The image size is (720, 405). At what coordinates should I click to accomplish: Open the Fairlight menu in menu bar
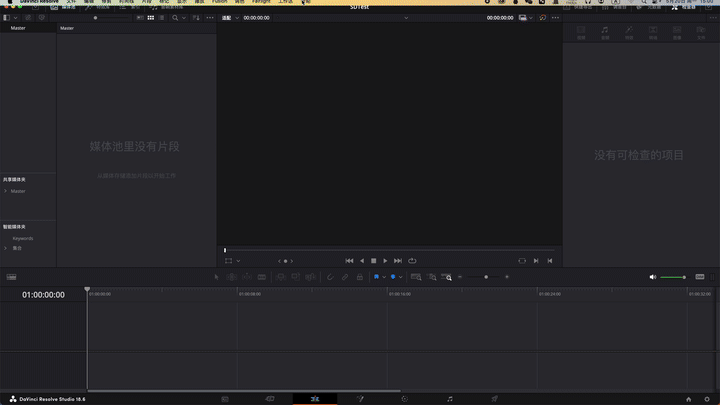[261, 3]
